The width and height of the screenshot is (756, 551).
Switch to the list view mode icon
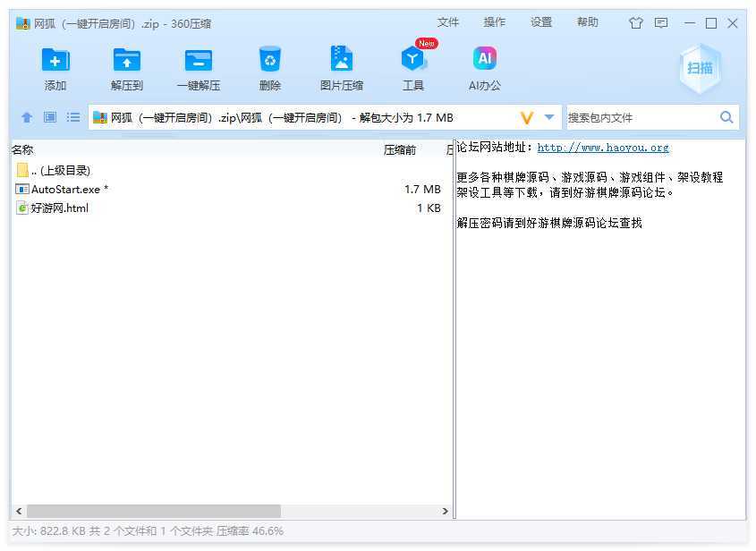tap(73, 117)
